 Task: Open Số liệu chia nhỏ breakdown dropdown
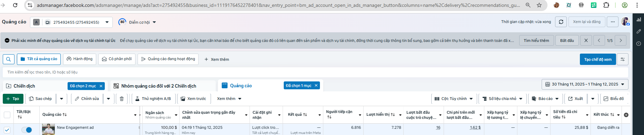[x=503, y=99]
